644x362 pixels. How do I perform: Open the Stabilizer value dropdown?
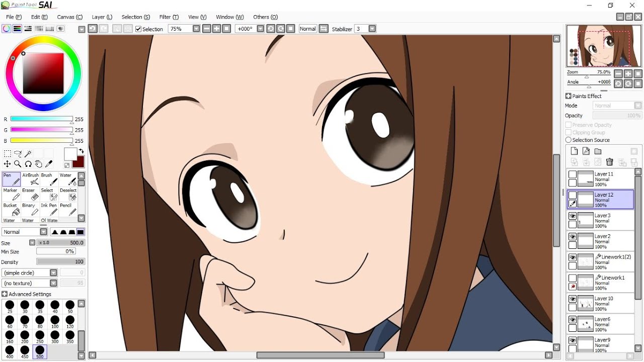(372, 29)
